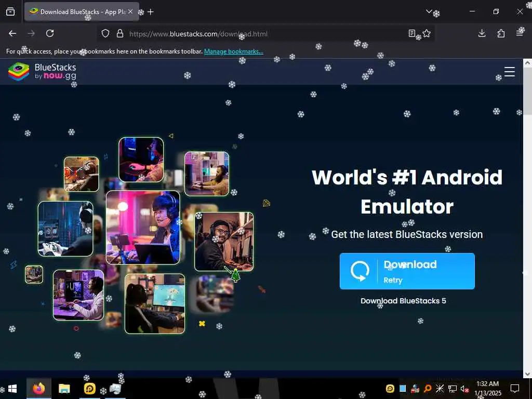
Task: Click the forward navigation arrow
Action: coord(31,33)
